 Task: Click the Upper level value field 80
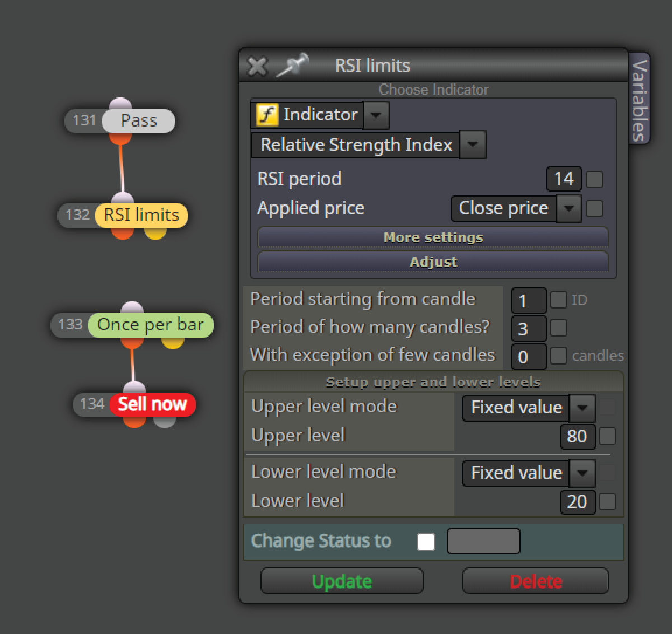click(x=577, y=436)
